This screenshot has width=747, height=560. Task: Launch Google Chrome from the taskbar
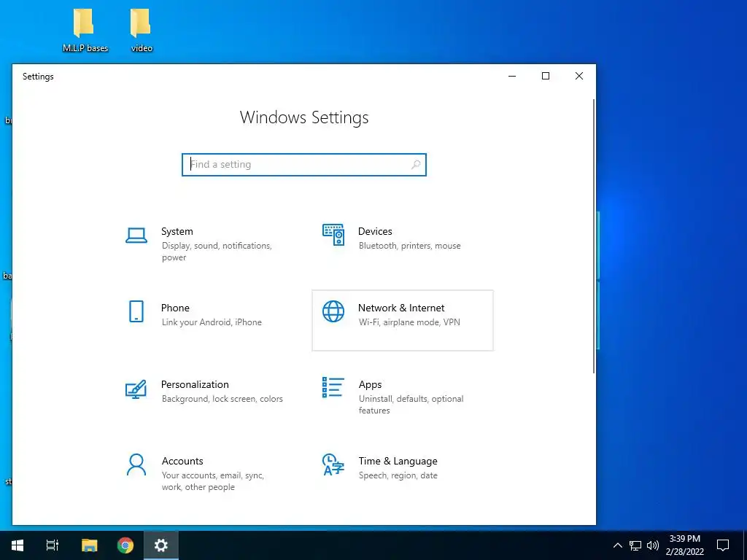click(125, 545)
